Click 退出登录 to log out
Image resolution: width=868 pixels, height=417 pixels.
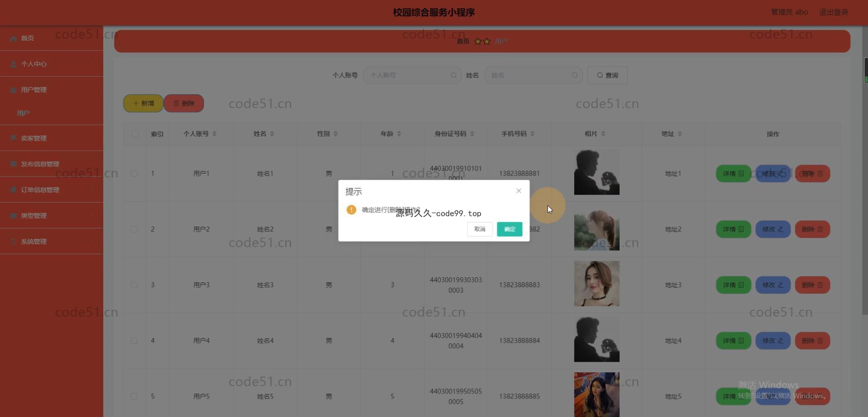coord(833,12)
